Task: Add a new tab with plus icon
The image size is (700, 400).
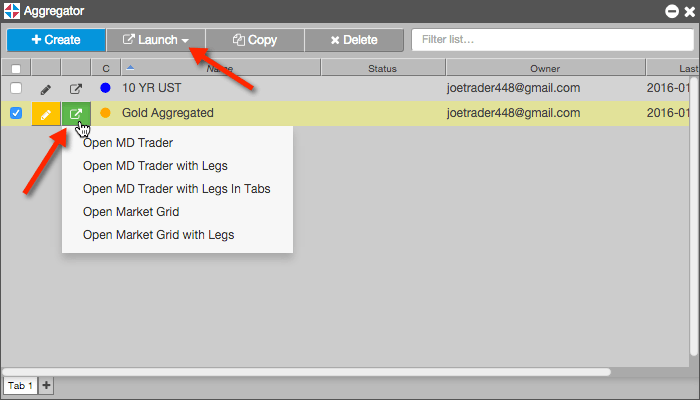Action: coord(46,385)
